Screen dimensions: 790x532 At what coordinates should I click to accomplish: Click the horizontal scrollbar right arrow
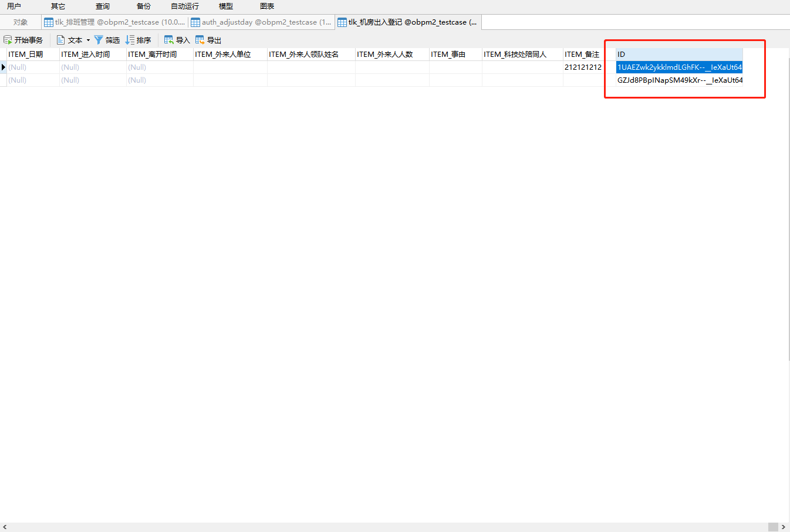click(784, 527)
